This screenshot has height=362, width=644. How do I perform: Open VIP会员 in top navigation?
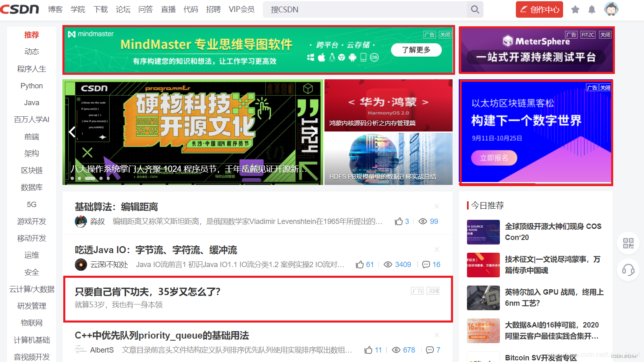point(241,9)
